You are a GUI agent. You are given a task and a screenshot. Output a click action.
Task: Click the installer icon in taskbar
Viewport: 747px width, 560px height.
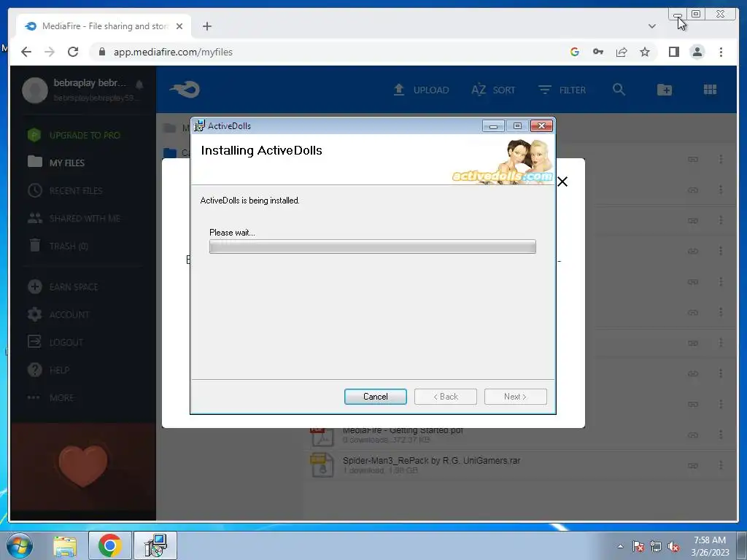pos(155,545)
